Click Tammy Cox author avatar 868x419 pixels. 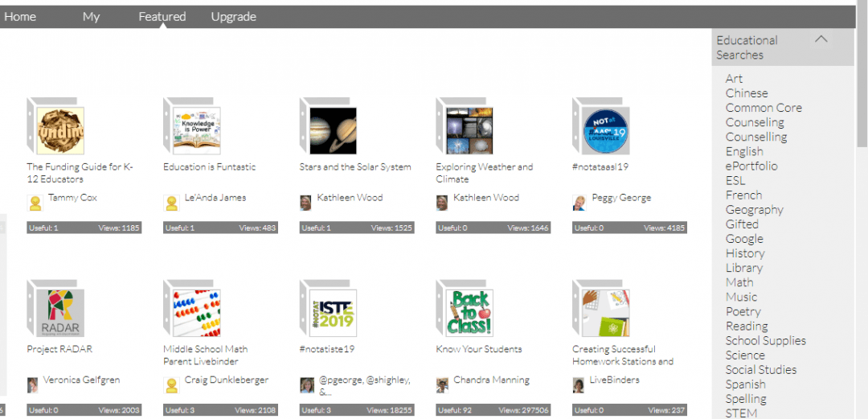(x=35, y=203)
